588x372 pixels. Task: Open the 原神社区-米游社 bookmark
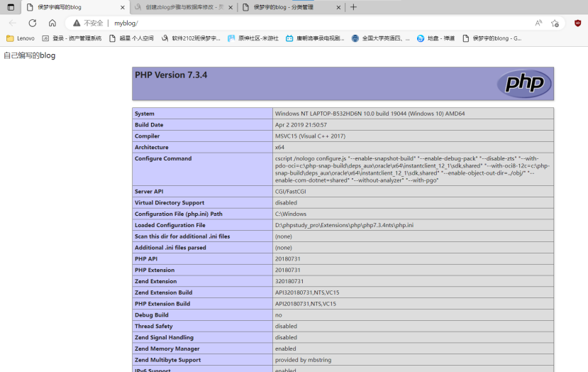point(253,38)
